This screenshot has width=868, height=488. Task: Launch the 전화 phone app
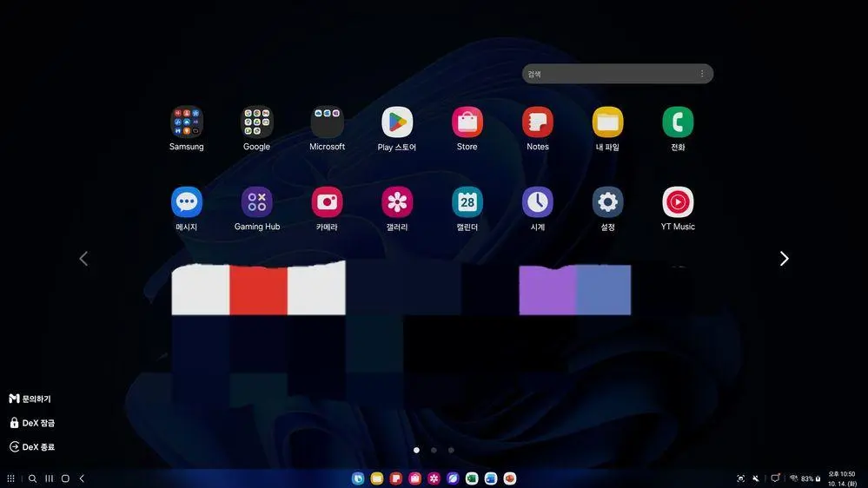pyautogui.click(x=678, y=122)
